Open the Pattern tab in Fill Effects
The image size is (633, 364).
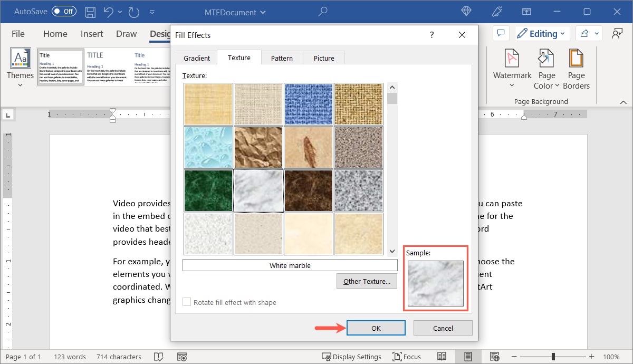282,58
